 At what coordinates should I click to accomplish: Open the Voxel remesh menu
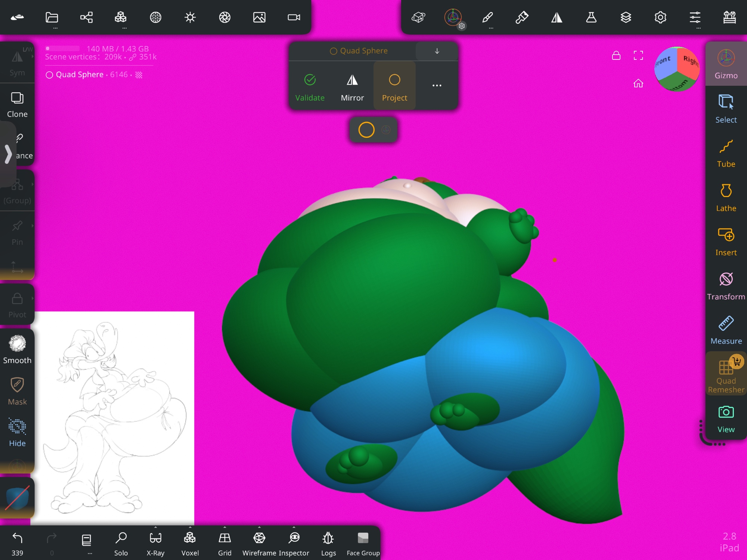[x=190, y=542]
